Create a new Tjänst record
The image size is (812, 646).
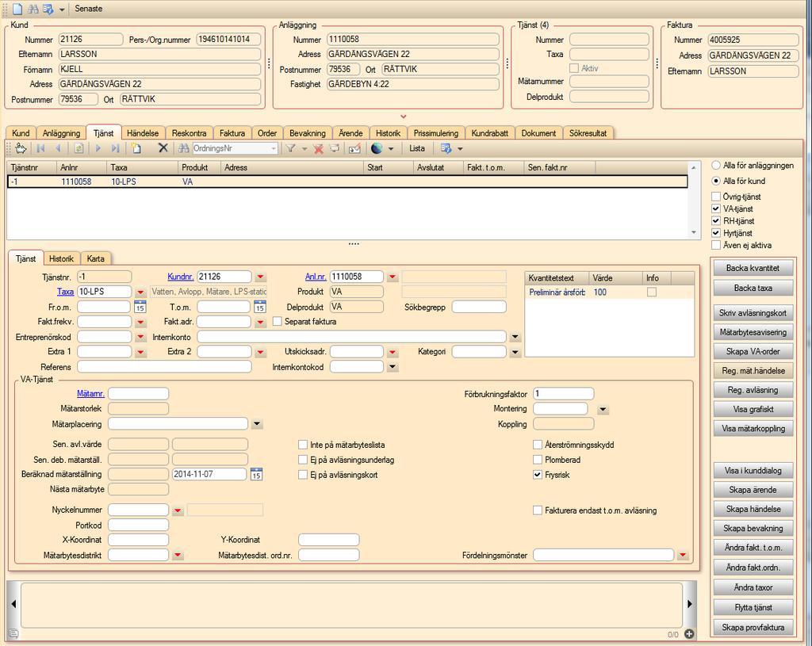[136, 148]
